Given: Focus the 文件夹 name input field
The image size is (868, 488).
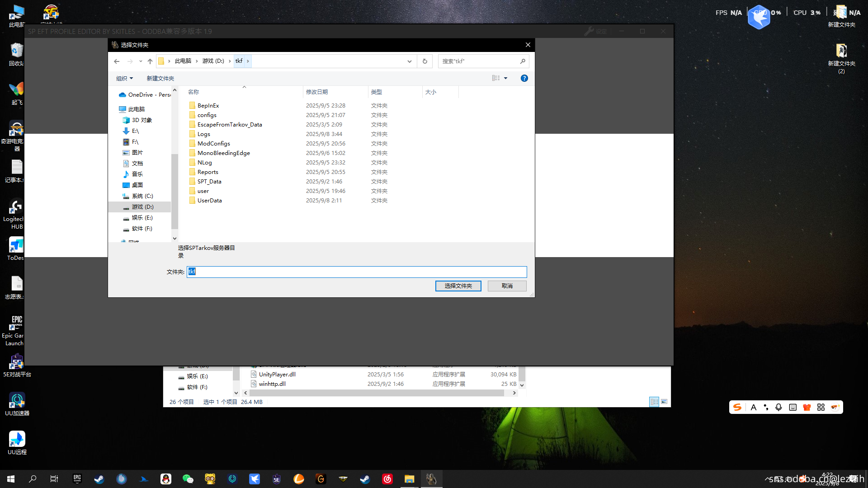Looking at the screenshot, I should click(x=356, y=272).
